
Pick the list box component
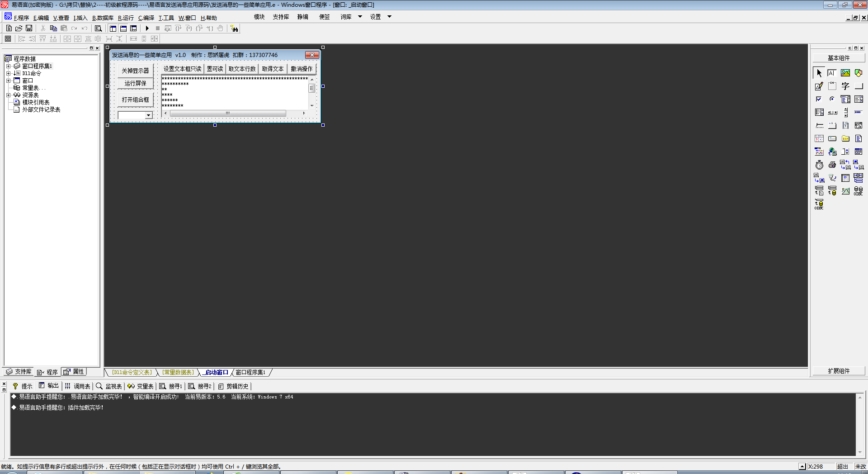point(859,99)
